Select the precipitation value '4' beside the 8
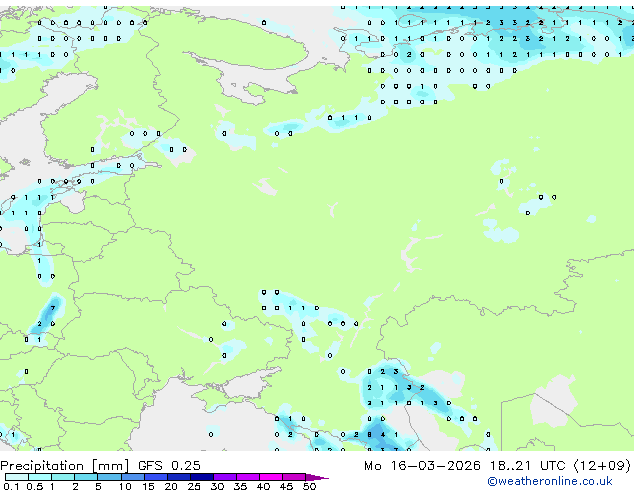This screenshot has height=490, width=634. coord(383,435)
